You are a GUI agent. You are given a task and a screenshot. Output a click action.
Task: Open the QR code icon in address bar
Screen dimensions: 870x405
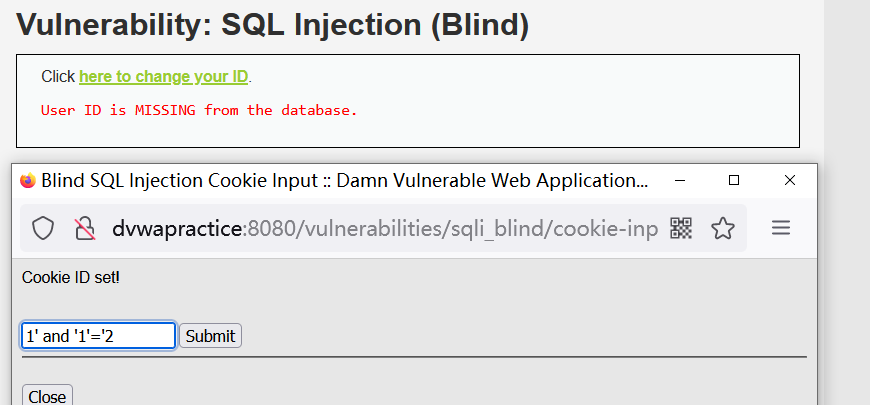[681, 228]
